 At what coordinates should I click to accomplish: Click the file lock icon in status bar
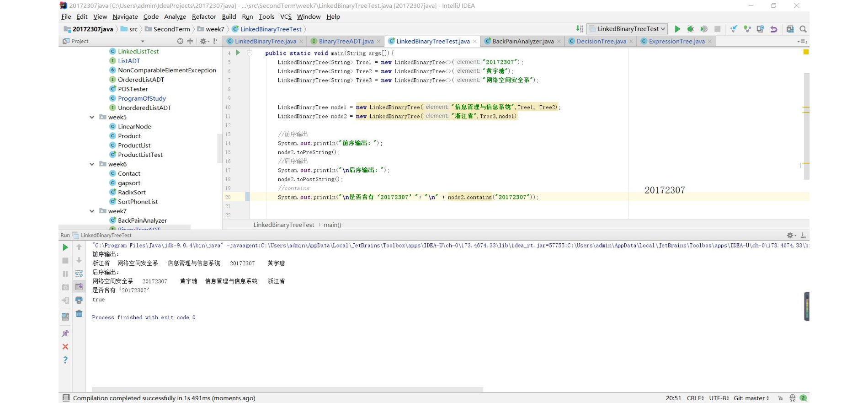click(x=780, y=398)
